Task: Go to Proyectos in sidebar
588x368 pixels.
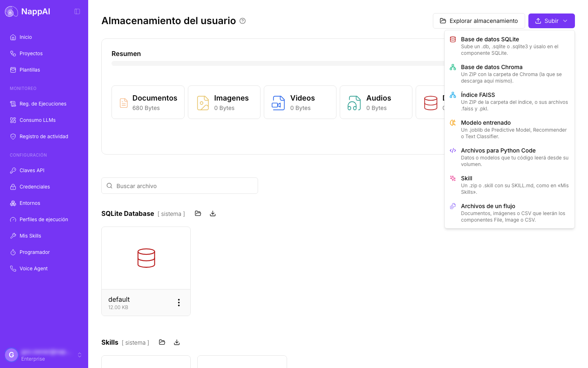Action: click(x=44, y=54)
